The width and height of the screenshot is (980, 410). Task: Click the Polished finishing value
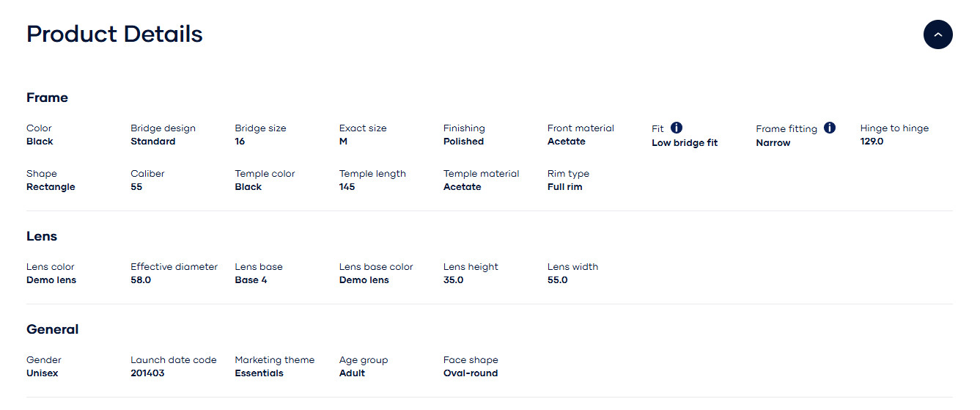tap(463, 142)
